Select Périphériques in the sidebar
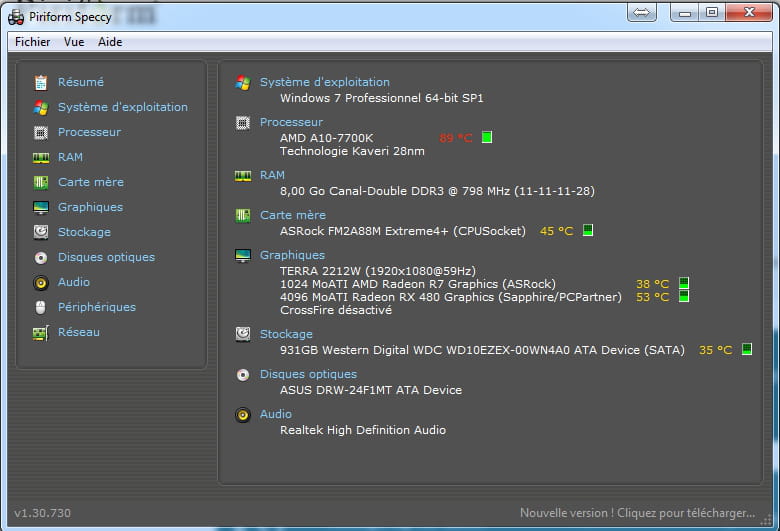This screenshot has height=531, width=780. (97, 307)
